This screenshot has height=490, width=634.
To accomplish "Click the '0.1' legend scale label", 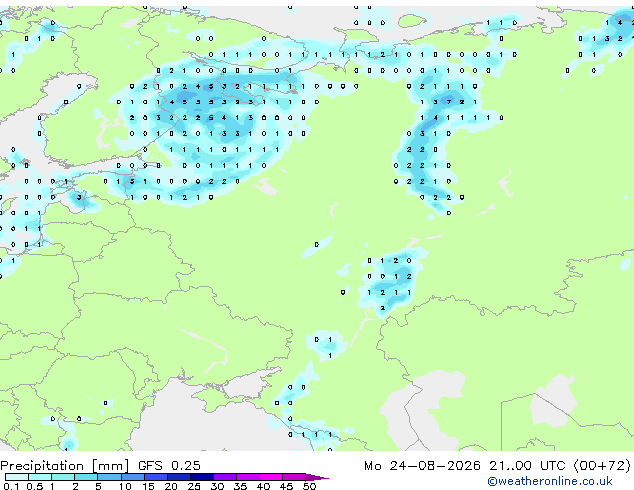I will tap(11, 486).
